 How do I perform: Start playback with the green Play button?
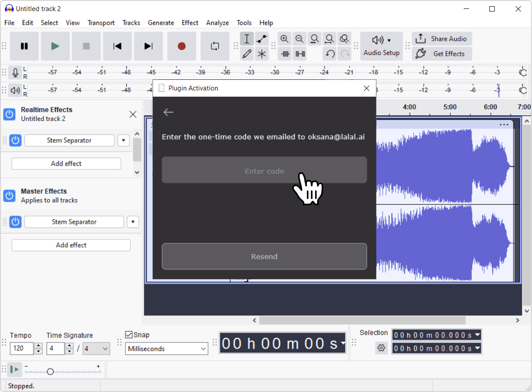[55, 46]
